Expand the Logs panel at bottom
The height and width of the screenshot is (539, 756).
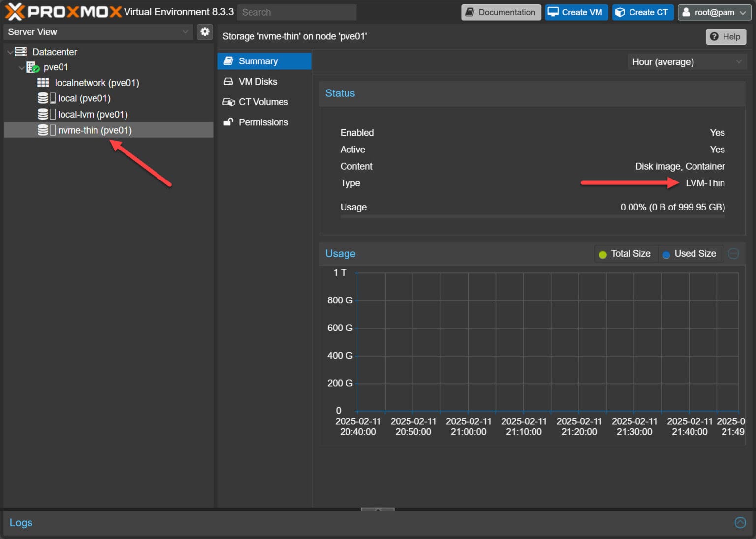[x=740, y=522]
